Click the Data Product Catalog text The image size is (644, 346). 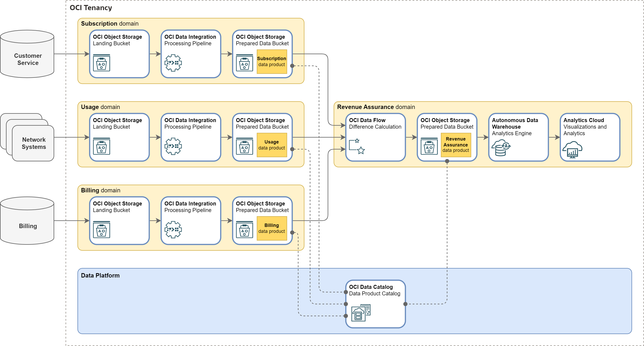click(375, 294)
